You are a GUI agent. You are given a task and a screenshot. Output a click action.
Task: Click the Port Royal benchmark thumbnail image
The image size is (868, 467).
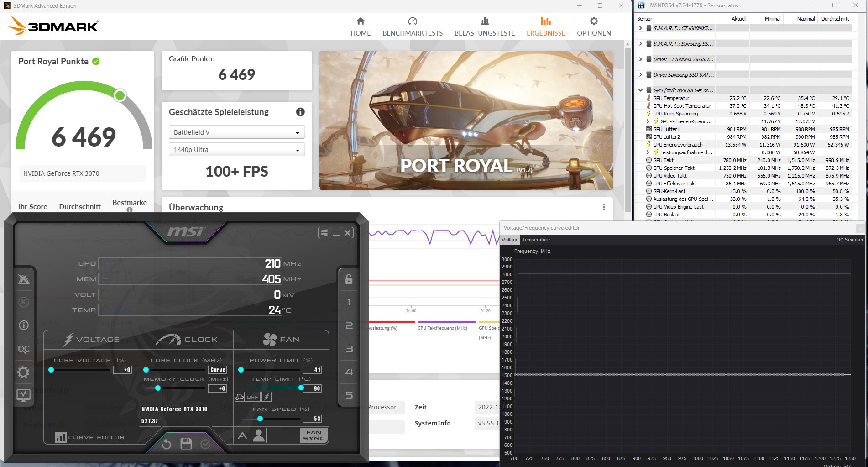click(466, 121)
